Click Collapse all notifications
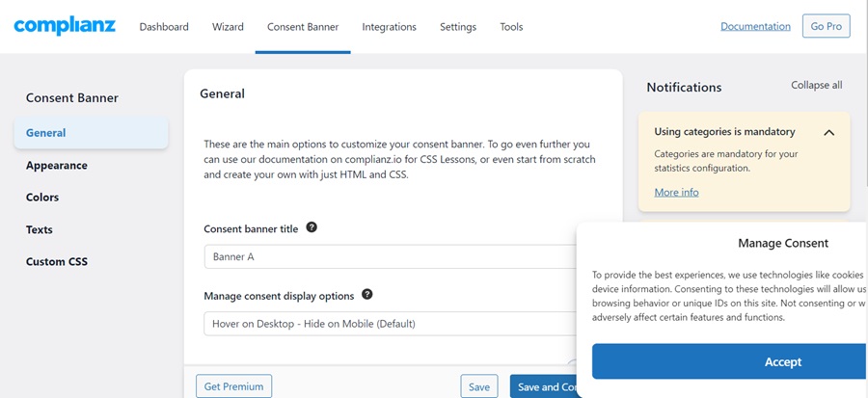Screen dimensions: 868x398 tap(817, 85)
